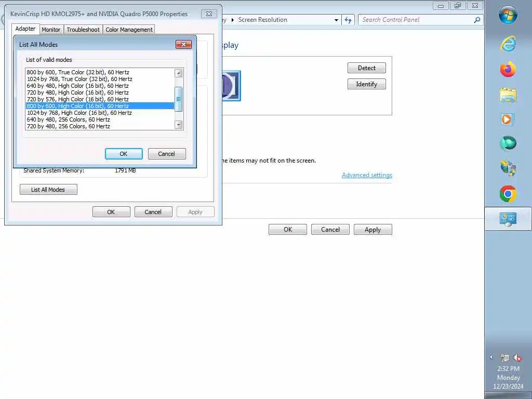
Task: Click Cancel in adapter Properties dialog
Action: coord(153,212)
